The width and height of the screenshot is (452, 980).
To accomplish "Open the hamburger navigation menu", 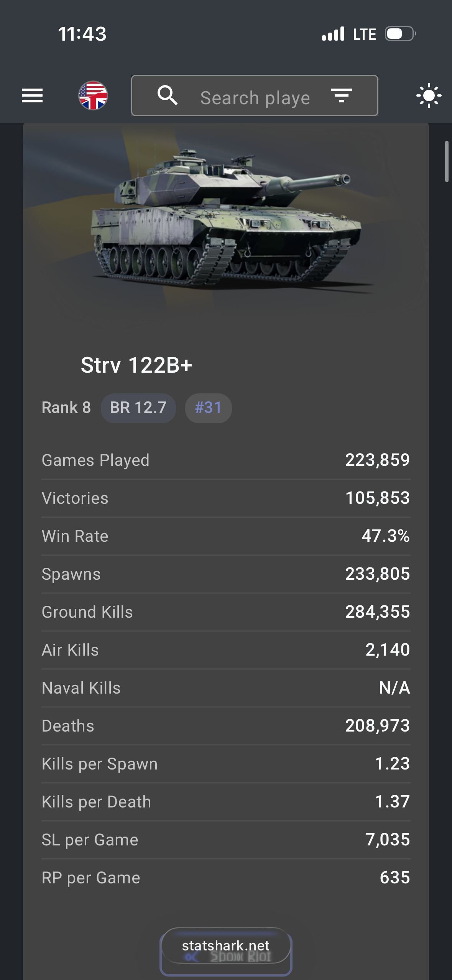I will (32, 95).
